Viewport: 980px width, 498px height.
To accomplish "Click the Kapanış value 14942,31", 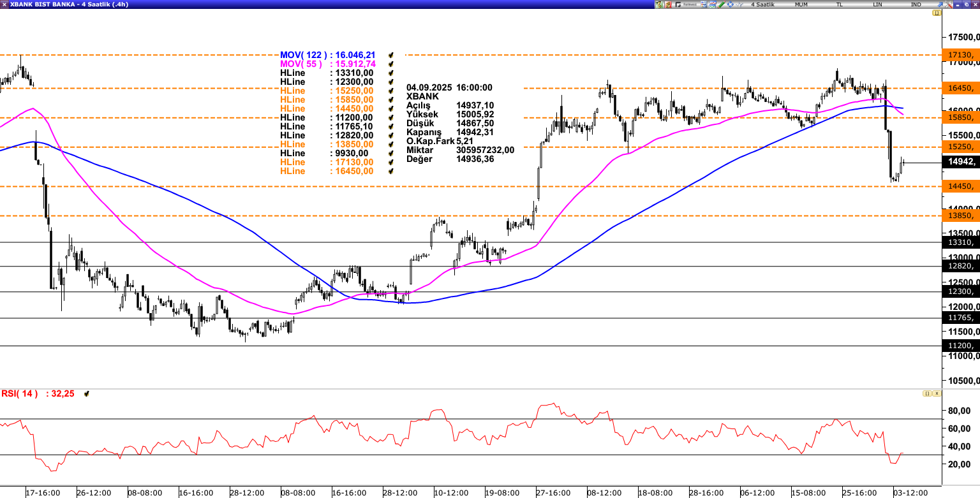I will pyautogui.click(x=475, y=132).
